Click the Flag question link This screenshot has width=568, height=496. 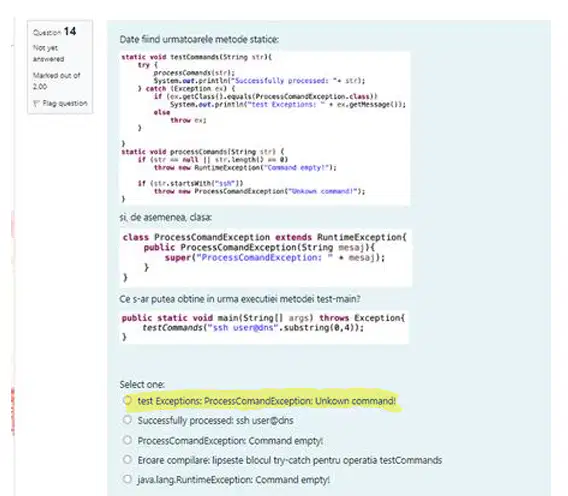(65, 103)
